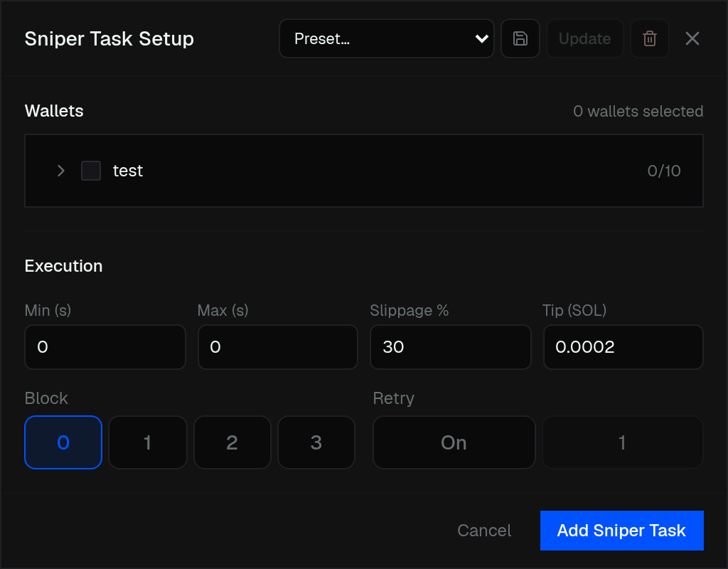This screenshot has height=569, width=728.
Task: Check the test wallet group checkbox
Action: (x=91, y=171)
